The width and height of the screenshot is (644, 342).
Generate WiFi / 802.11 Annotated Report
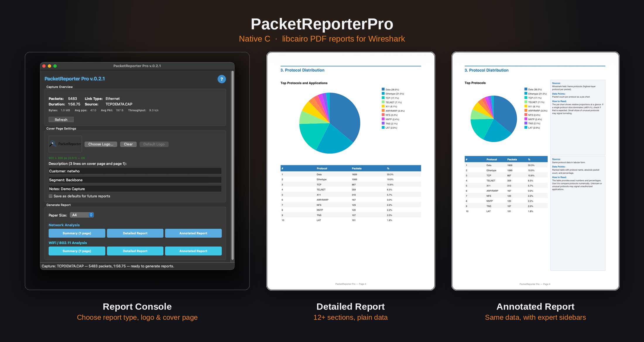[x=193, y=251]
